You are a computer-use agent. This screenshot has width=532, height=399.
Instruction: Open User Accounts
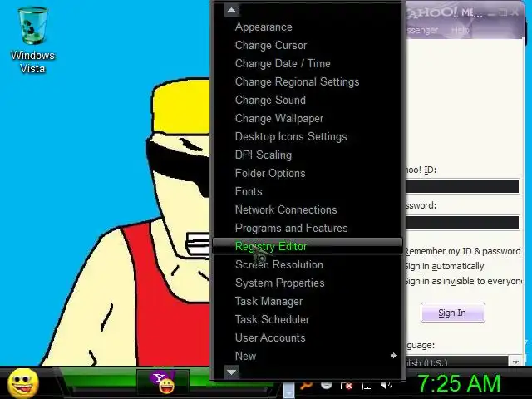tap(270, 338)
